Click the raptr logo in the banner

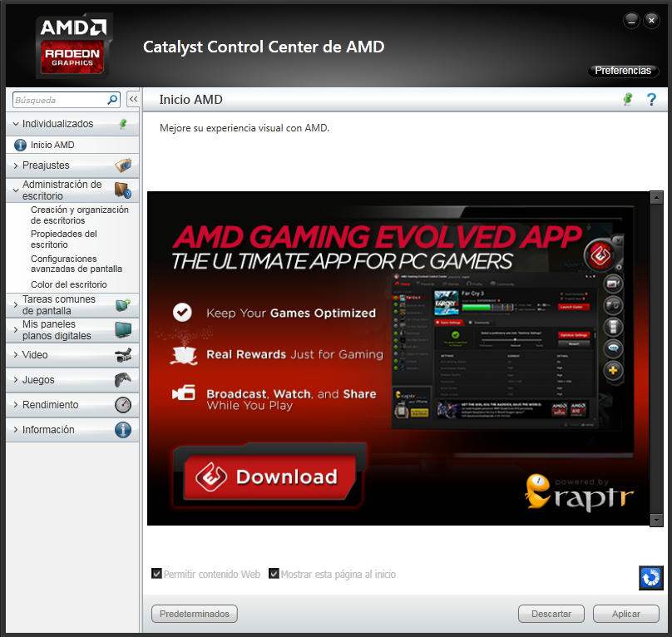click(579, 492)
